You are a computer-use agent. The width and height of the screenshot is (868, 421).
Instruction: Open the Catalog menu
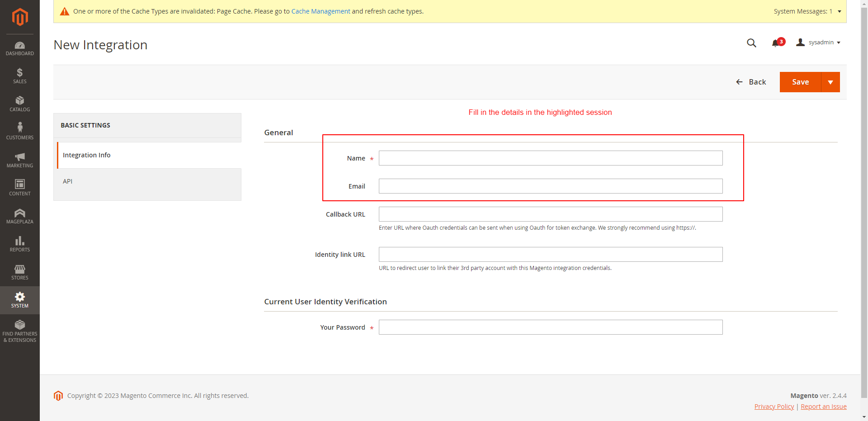(20, 104)
